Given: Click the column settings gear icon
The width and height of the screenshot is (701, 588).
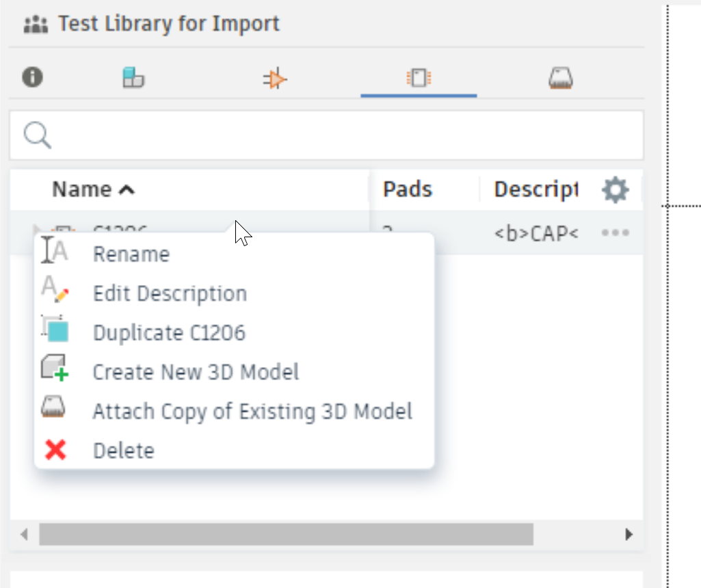Looking at the screenshot, I should 615,189.
